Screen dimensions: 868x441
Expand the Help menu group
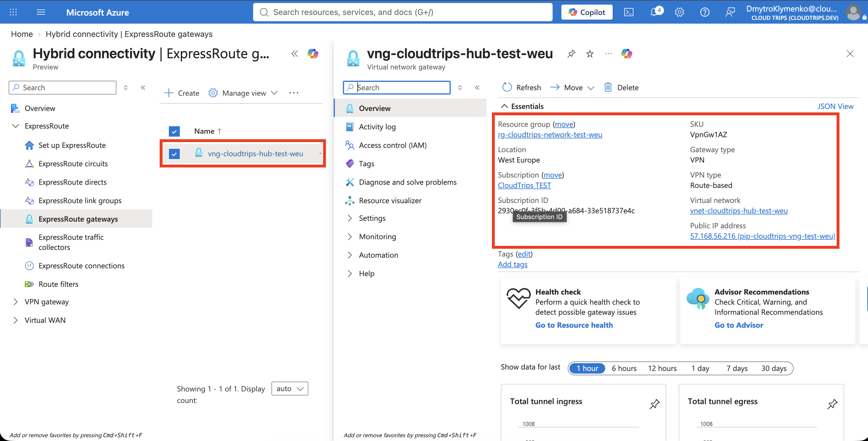click(350, 274)
